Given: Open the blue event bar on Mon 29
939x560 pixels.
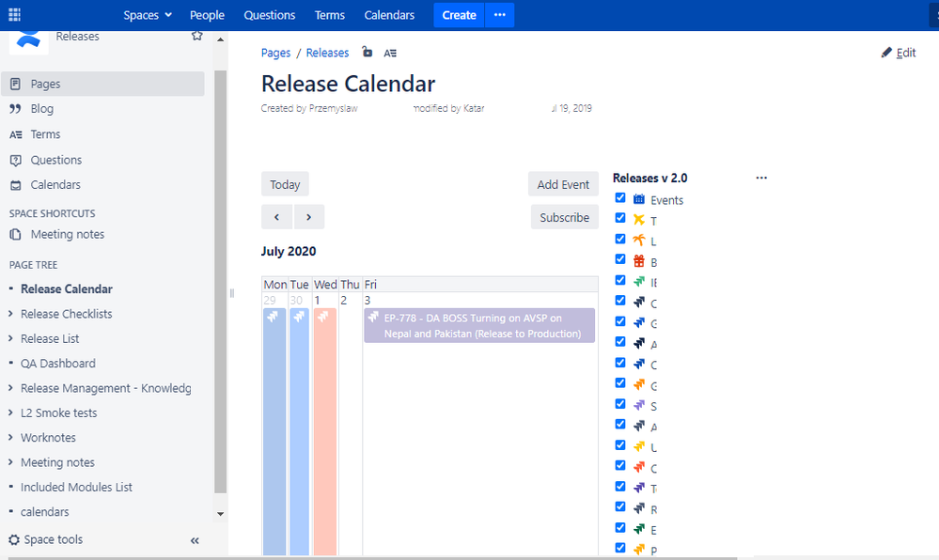Looking at the screenshot, I should click(274, 431).
